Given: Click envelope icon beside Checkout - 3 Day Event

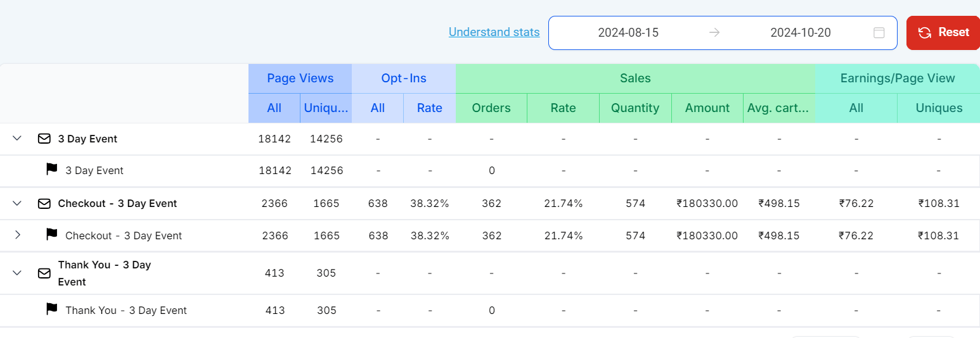Looking at the screenshot, I should 44,203.
